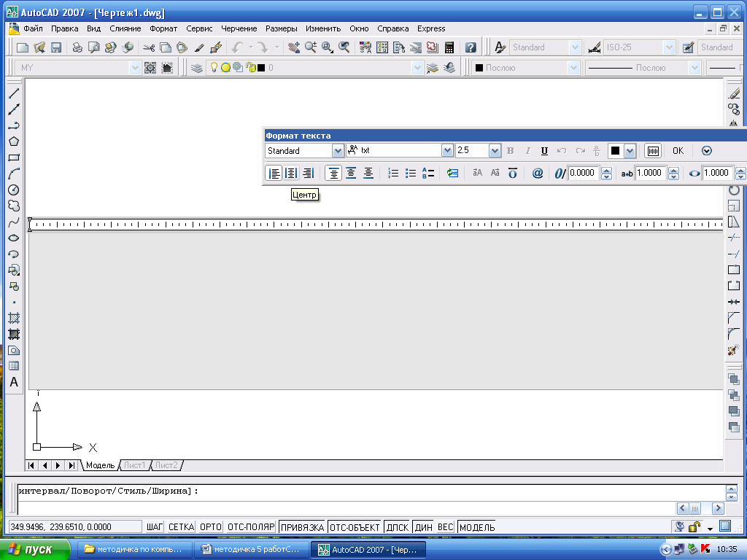Expand the Послою color control dropdown

[x=573, y=68]
